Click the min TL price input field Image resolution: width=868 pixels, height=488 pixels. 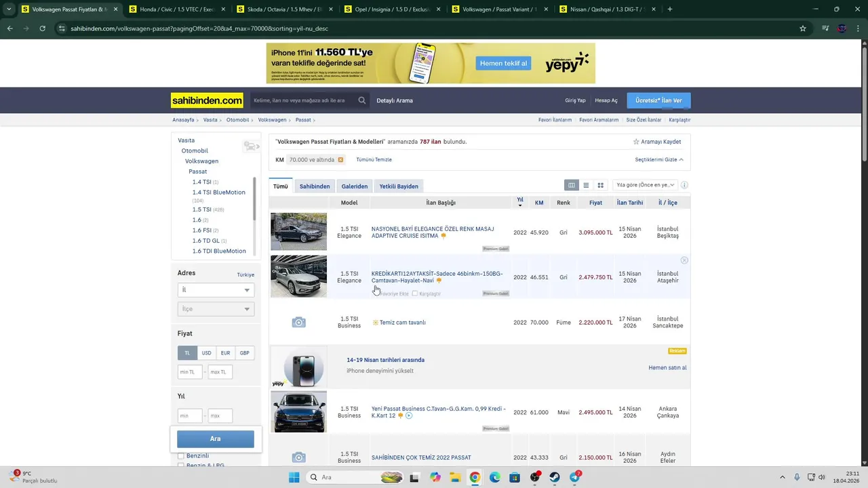tap(190, 372)
